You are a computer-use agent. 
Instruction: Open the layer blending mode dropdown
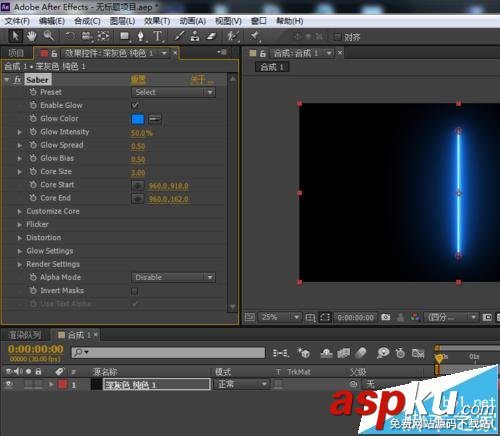241,384
